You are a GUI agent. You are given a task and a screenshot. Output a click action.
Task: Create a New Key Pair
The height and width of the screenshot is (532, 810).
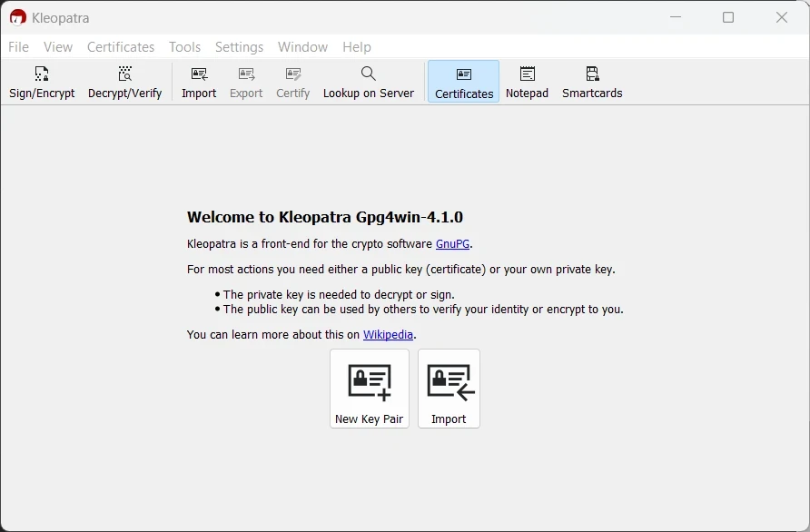point(370,389)
